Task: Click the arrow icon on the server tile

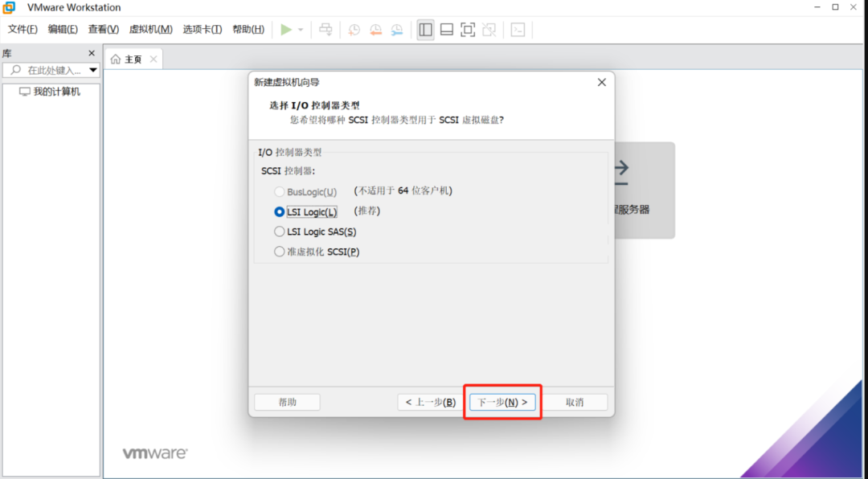Action: 621,174
